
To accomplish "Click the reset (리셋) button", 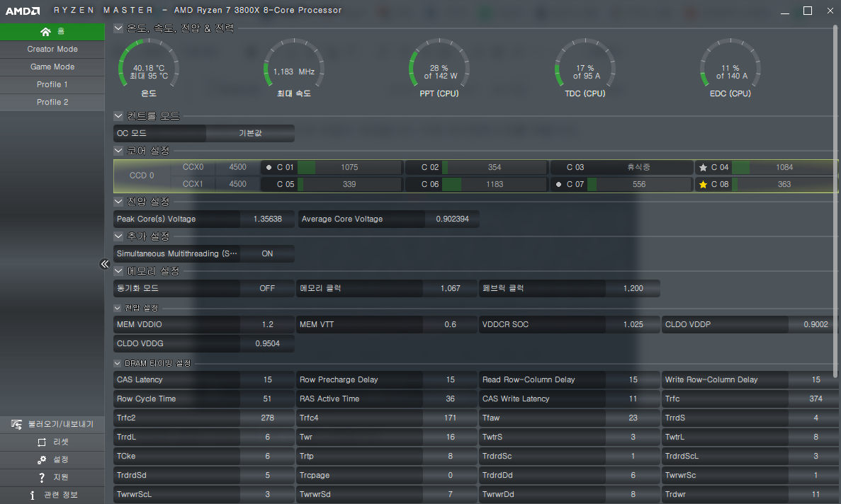I will [52, 442].
